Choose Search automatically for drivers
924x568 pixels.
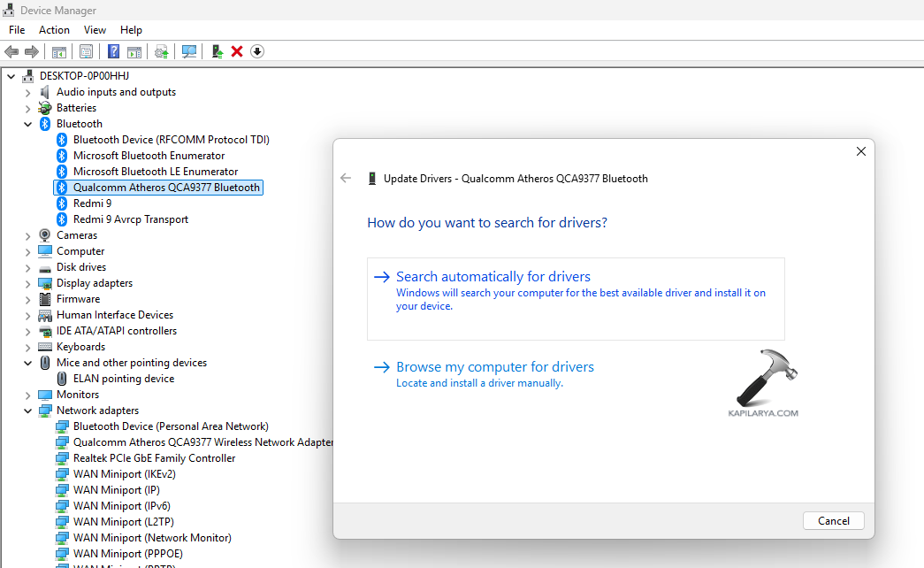click(x=576, y=298)
